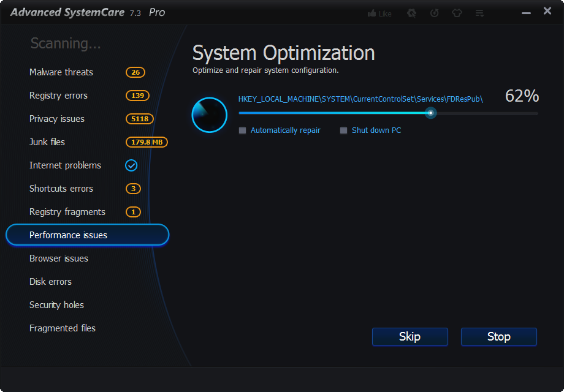Click the Malware threats count badge

click(135, 72)
